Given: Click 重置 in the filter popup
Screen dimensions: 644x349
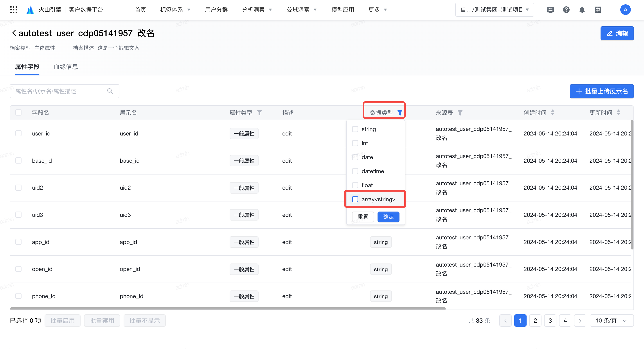Looking at the screenshot, I should (x=363, y=216).
